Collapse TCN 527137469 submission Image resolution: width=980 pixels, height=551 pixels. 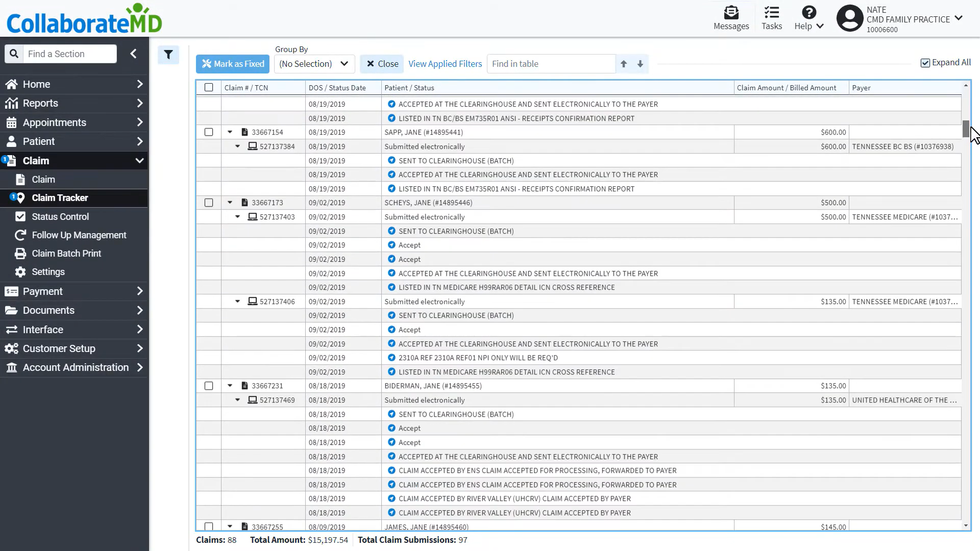pyautogui.click(x=237, y=400)
